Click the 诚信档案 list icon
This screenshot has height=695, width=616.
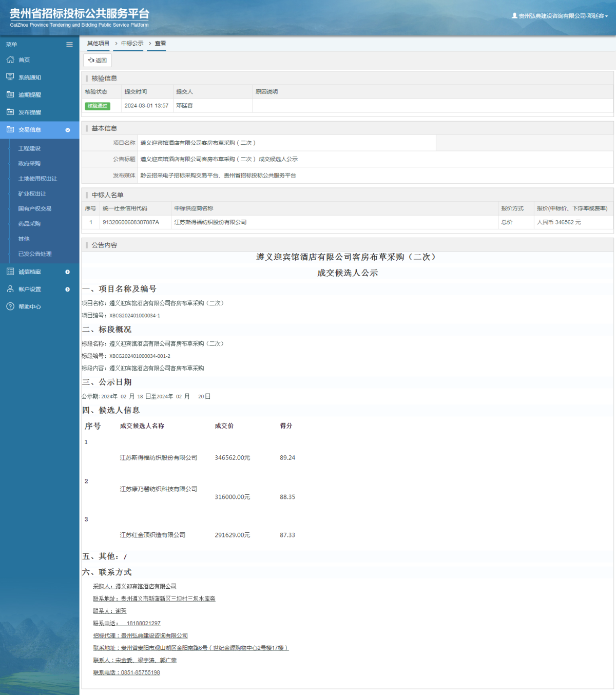click(10, 272)
